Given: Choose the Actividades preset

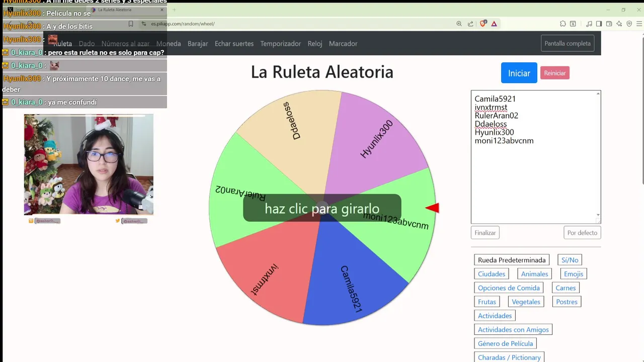Looking at the screenshot, I should [x=495, y=316].
